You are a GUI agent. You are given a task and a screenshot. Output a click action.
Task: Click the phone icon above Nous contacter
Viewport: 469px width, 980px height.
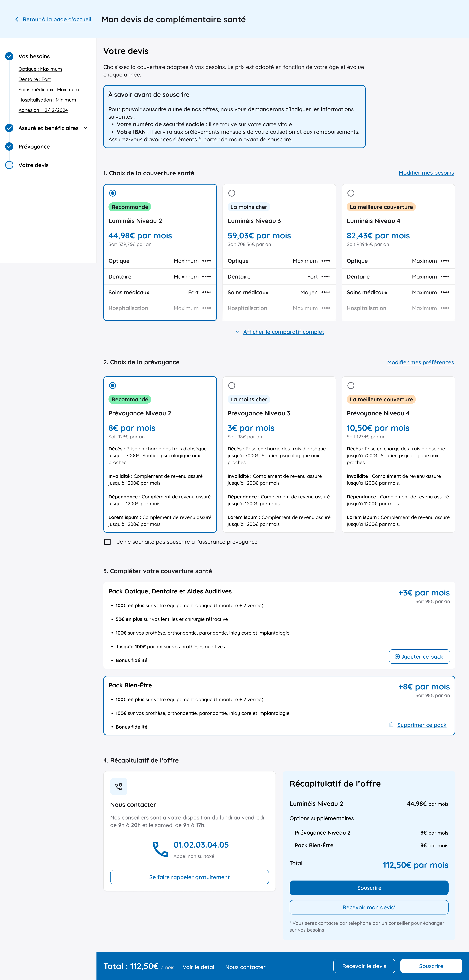click(x=119, y=786)
